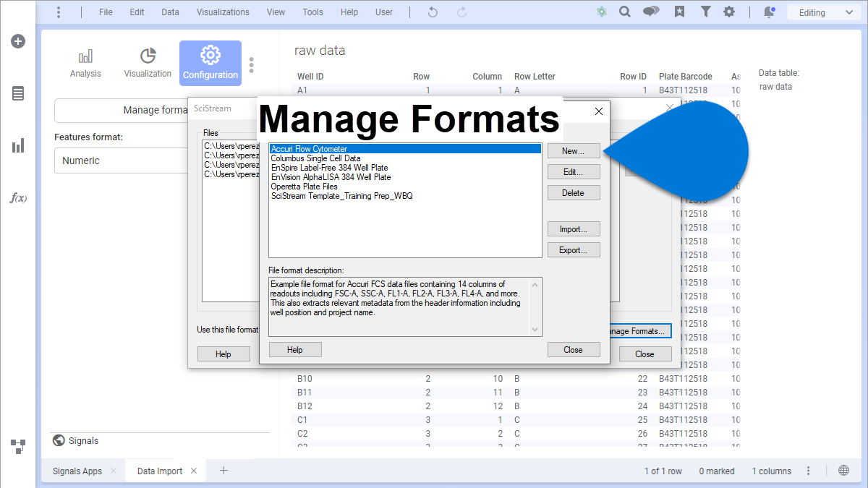Click the Manage formats button in the Configuration panel

tap(121, 111)
